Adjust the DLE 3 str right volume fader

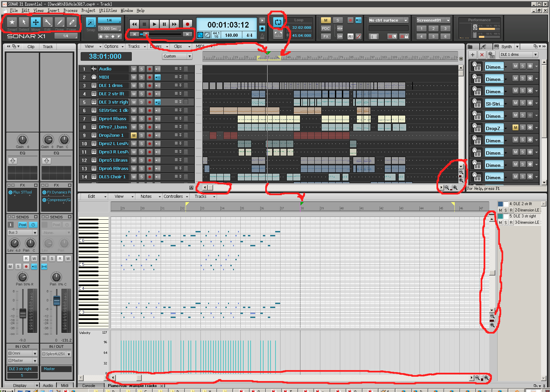[23, 313]
